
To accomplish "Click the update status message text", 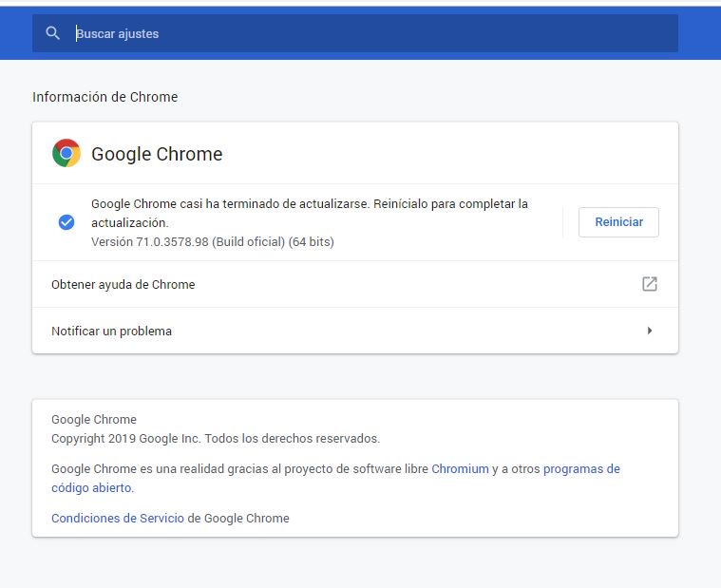I will 310,213.
